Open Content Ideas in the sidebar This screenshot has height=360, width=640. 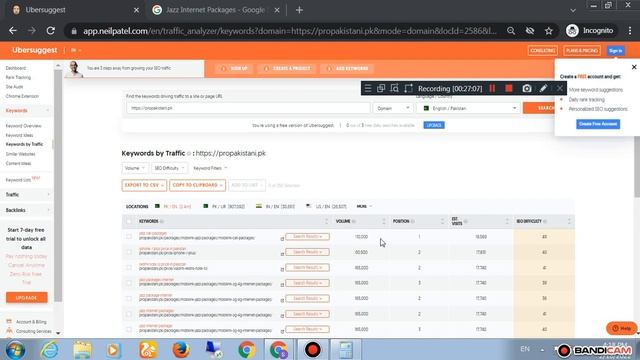click(18, 164)
